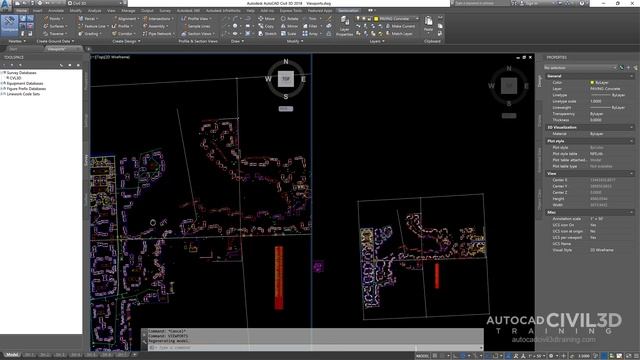Image resolution: width=640 pixels, height=360 pixels.
Task: Open the Alignment dropdown
Action: pyautogui.click(x=125, y=19)
